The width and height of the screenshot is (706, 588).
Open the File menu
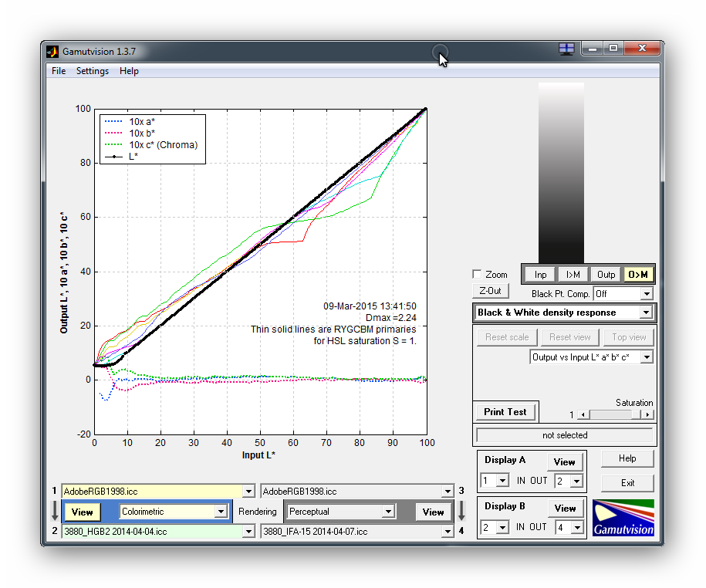[59, 71]
